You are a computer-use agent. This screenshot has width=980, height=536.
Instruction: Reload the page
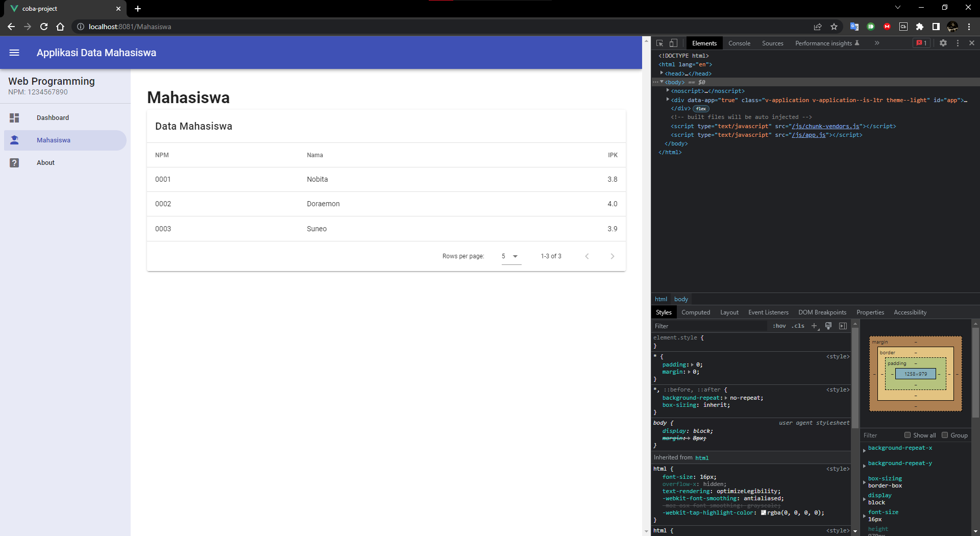[x=44, y=27]
